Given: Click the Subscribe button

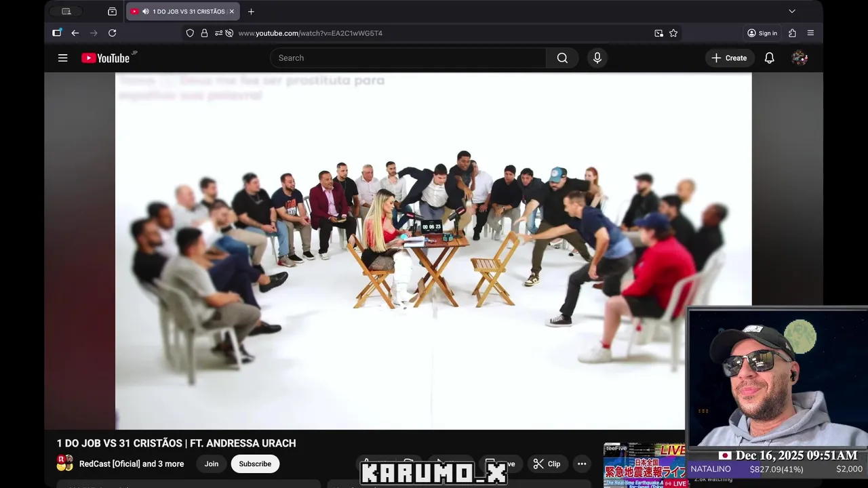Looking at the screenshot, I should click(x=255, y=464).
